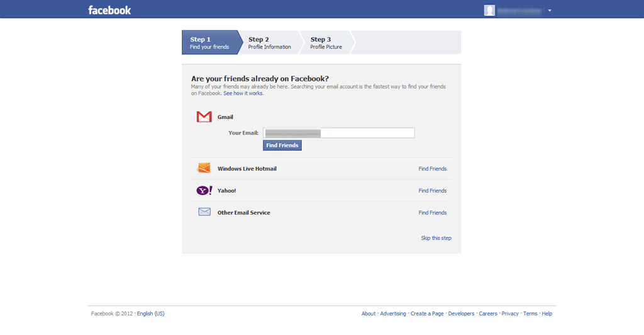The height and width of the screenshot is (335, 644).
Task: Open the Advertising footer link
Action: (393, 314)
